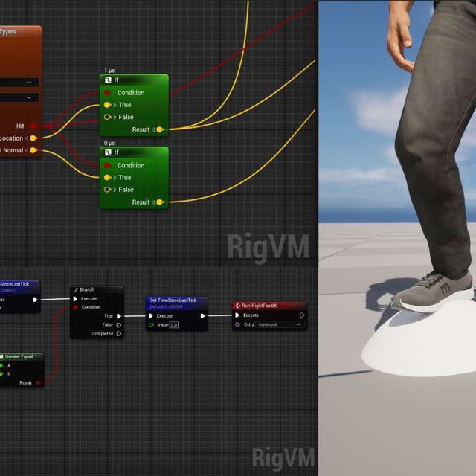This screenshot has height=476, width=476.
Task: Click Condition pin on the 0 µs If node
Action: [107, 165]
